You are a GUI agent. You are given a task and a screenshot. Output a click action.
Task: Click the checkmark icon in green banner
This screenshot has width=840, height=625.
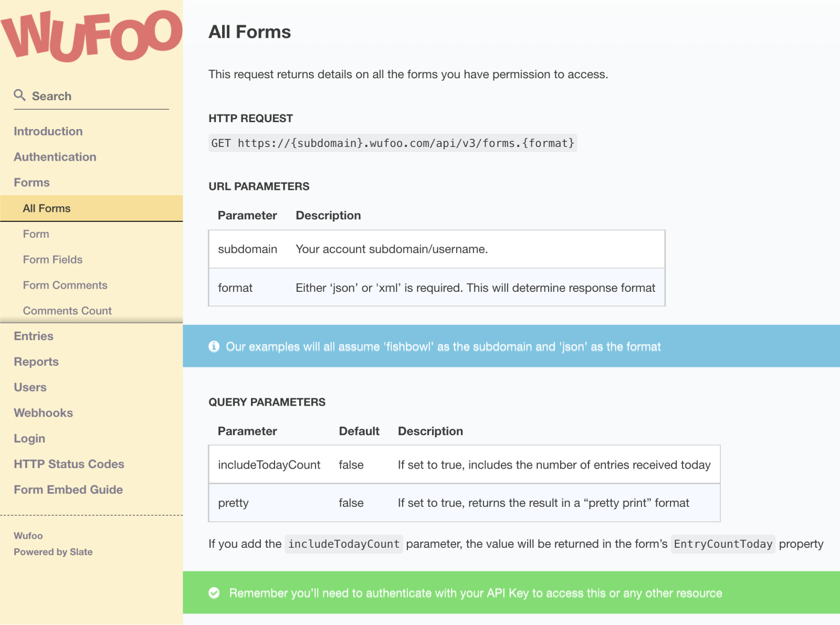[213, 593]
